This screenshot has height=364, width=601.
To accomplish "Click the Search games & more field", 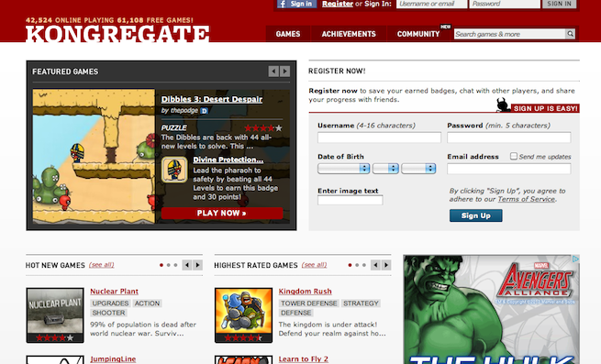I will pyautogui.click(x=510, y=34).
